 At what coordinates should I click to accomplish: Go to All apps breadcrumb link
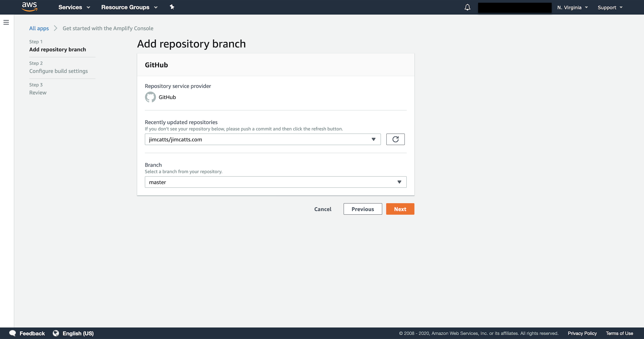(x=39, y=28)
